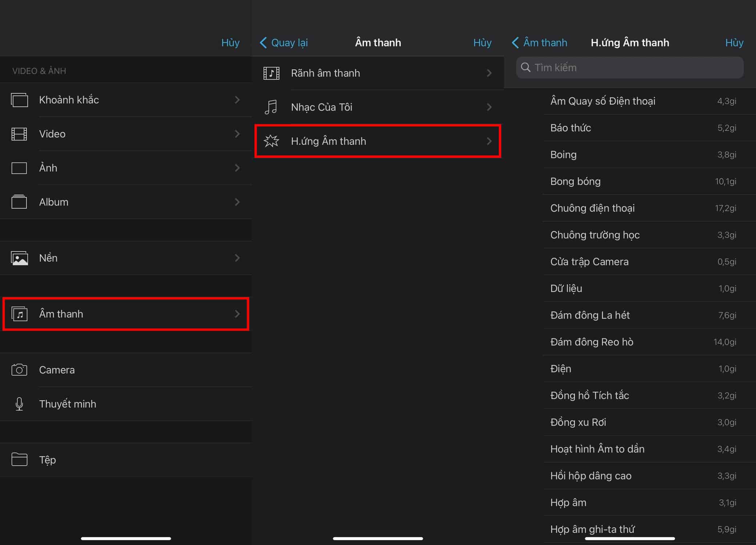Viewport: 756px width, 545px height.
Task: Click the Nền backgrounds picture icon
Action: pos(19,258)
